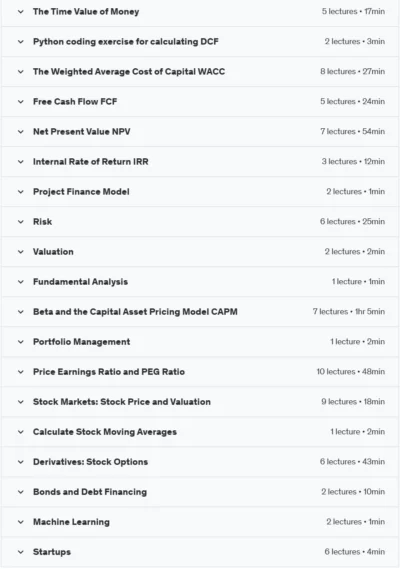Screen dimensions: 400x569
Task: Expand Beta and the Capital Asset Pricing Model
Action: point(200,312)
